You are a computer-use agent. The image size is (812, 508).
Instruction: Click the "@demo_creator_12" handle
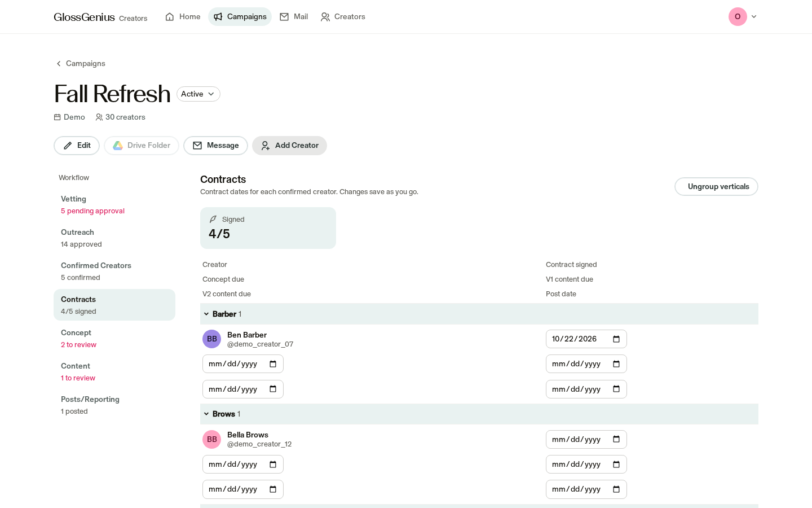(259, 444)
